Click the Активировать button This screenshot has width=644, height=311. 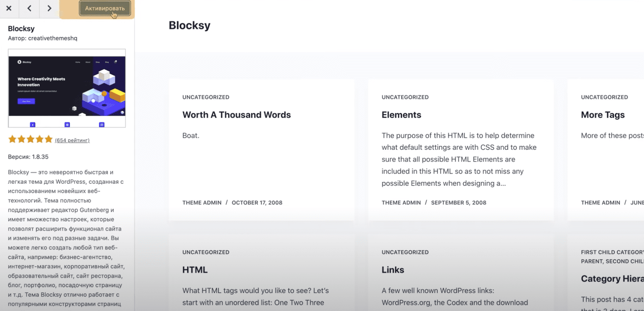(x=105, y=8)
